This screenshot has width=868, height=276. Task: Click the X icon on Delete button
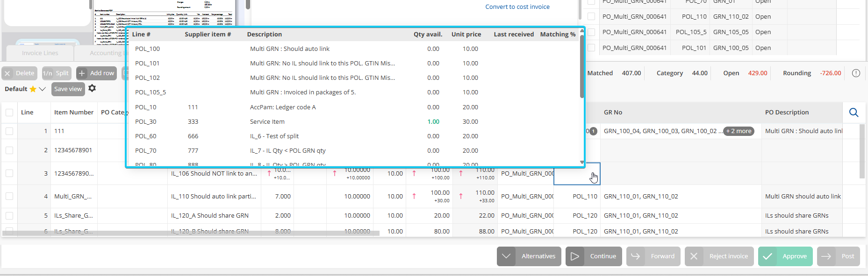tap(7, 73)
